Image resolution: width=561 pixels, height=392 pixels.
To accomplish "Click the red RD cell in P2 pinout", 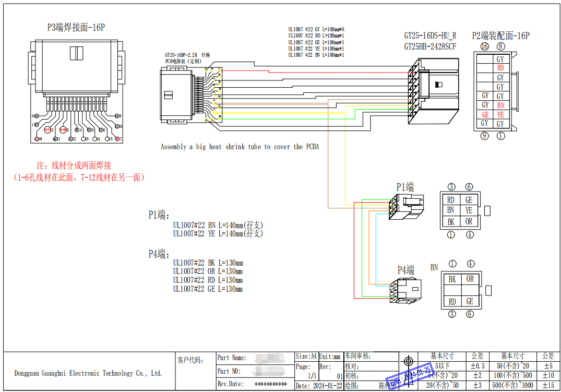I will point(500,68).
